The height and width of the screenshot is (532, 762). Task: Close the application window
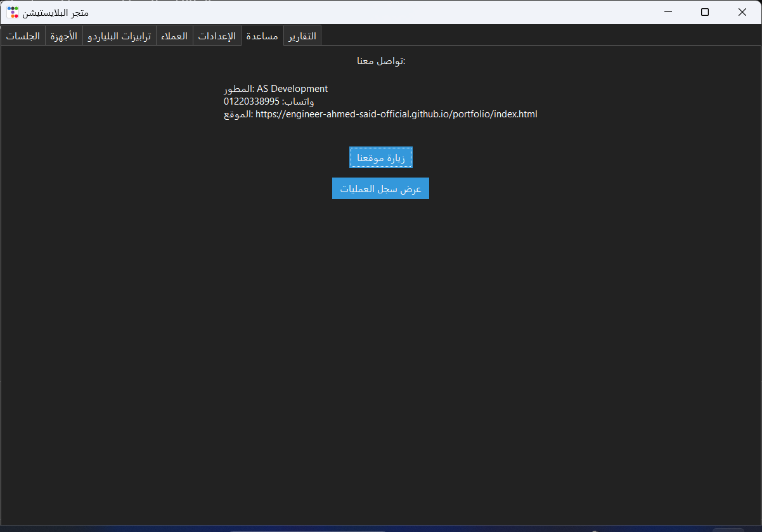(x=742, y=12)
